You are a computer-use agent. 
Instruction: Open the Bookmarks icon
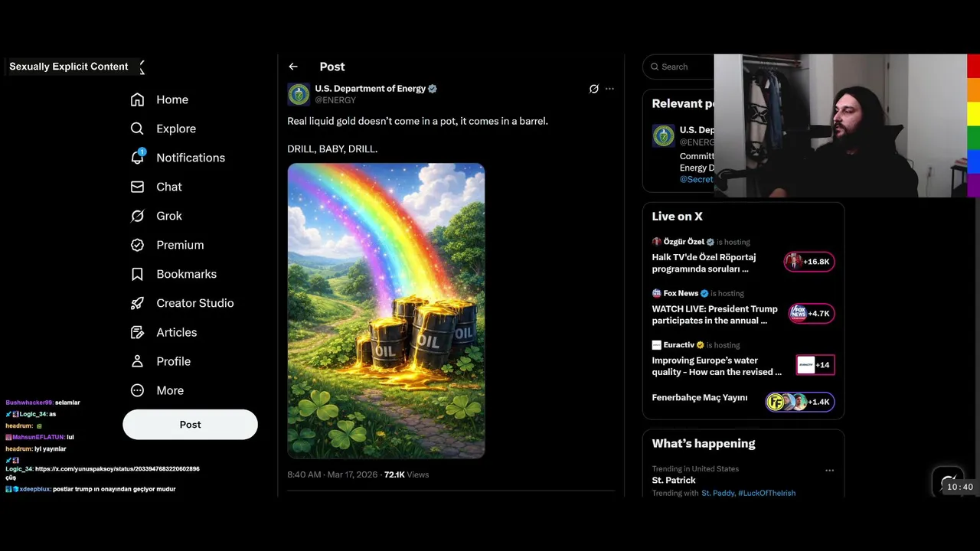[137, 274]
